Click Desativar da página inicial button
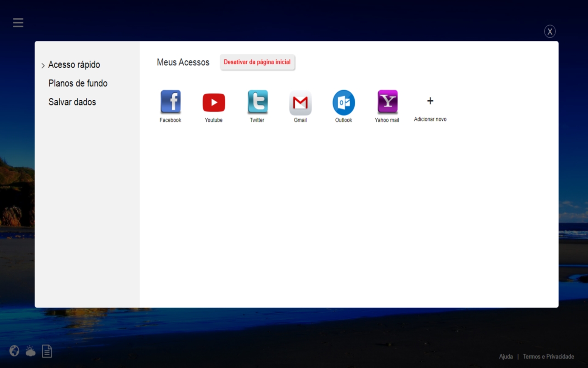The width and height of the screenshot is (588, 368). [x=257, y=62]
